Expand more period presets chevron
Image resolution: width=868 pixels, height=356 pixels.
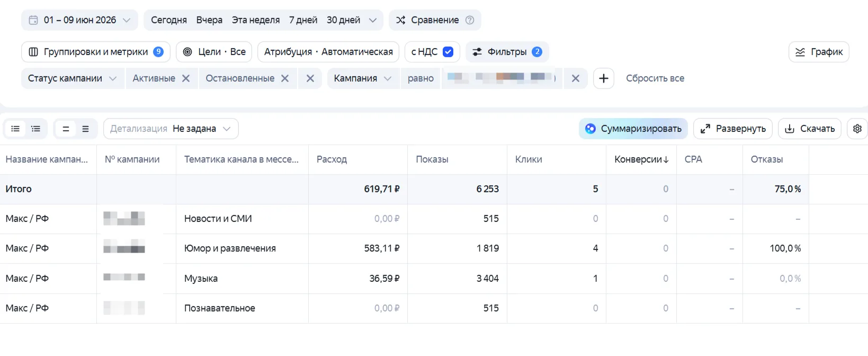373,20
